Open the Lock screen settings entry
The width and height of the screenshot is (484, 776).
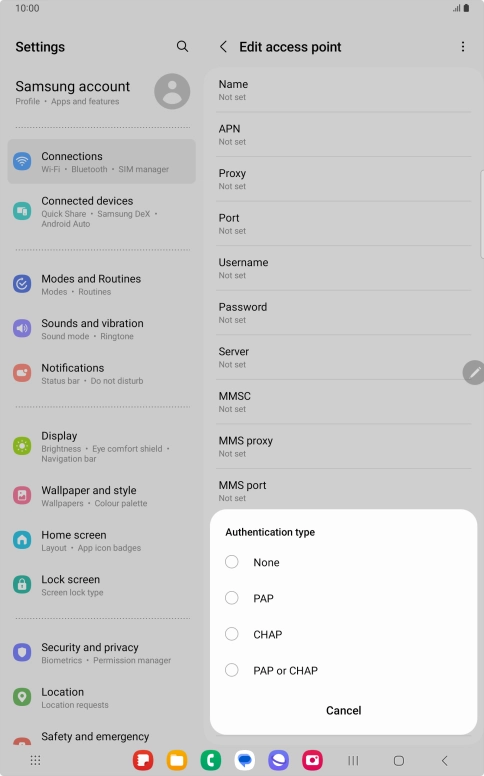(101, 585)
